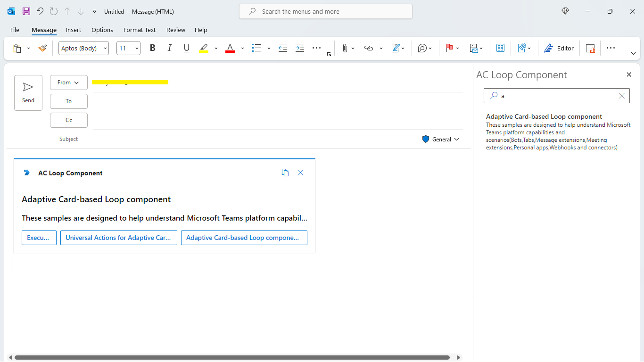Image resolution: width=644 pixels, height=362 pixels.
Task: Decrease the paragraph indent
Action: [x=283, y=48]
